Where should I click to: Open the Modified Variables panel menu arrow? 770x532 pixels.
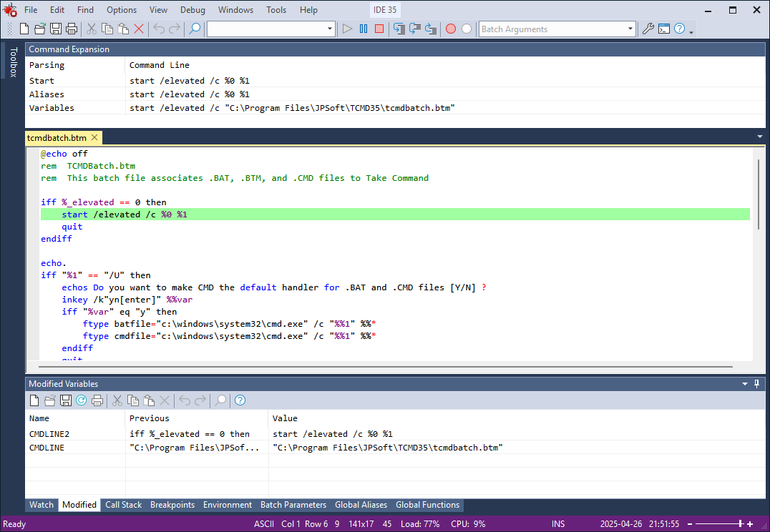[x=744, y=383]
